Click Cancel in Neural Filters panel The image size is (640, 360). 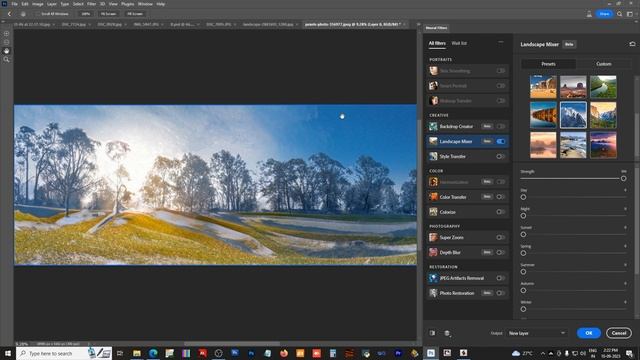619,333
